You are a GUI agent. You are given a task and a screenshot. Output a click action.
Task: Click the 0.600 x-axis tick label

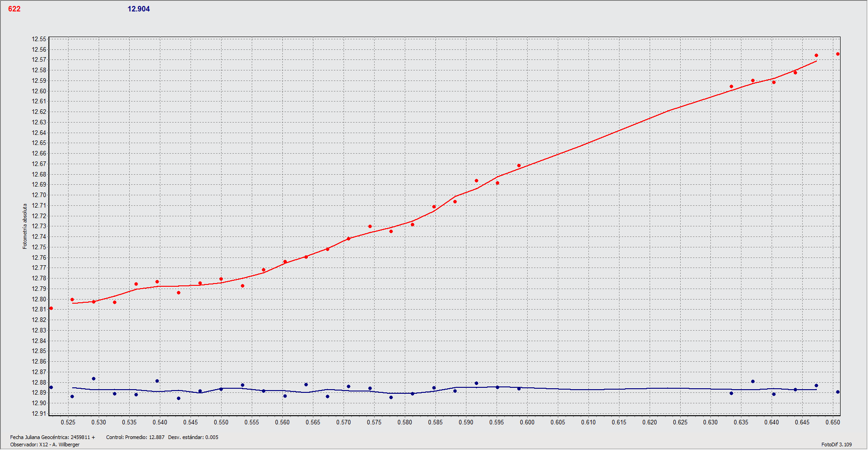coord(527,423)
